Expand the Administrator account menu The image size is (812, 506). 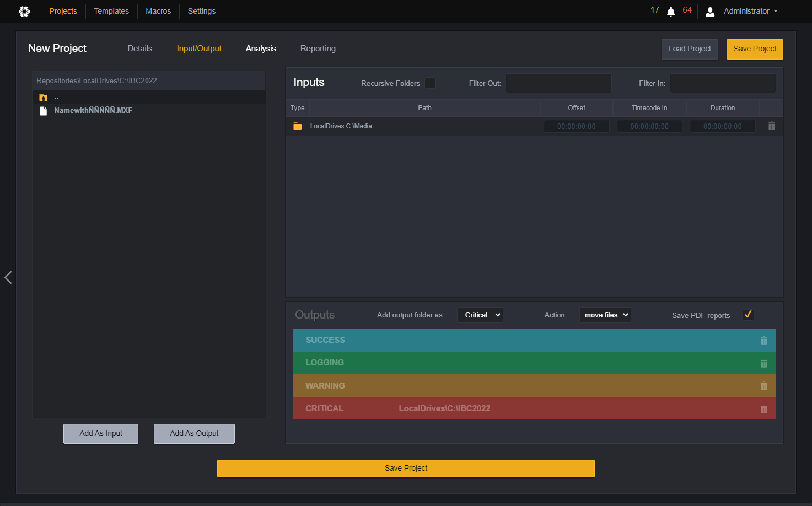[x=751, y=11]
